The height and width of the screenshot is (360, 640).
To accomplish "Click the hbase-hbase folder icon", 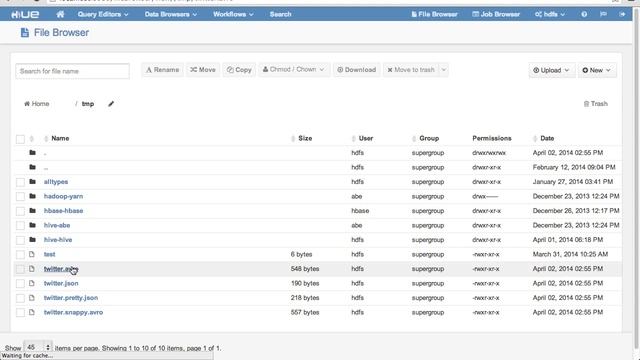I will [x=32, y=211].
